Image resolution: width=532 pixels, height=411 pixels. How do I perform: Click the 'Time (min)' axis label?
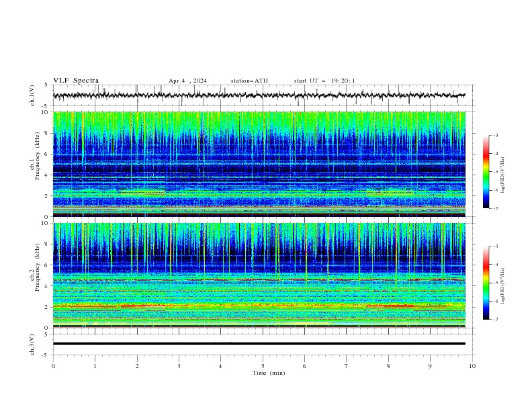[x=269, y=373]
